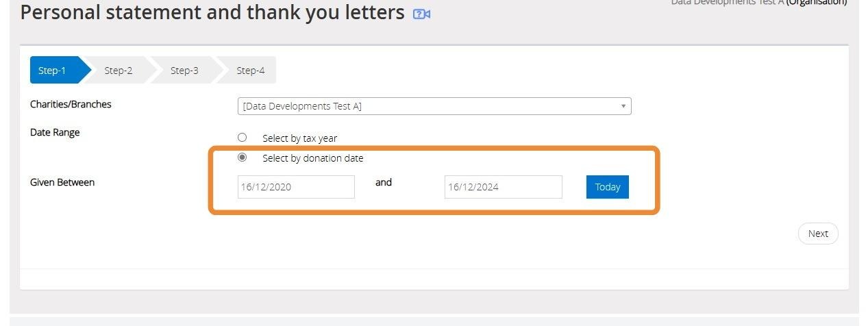The image size is (868, 326).
Task: Select the tax year radio button
Action: coord(242,137)
